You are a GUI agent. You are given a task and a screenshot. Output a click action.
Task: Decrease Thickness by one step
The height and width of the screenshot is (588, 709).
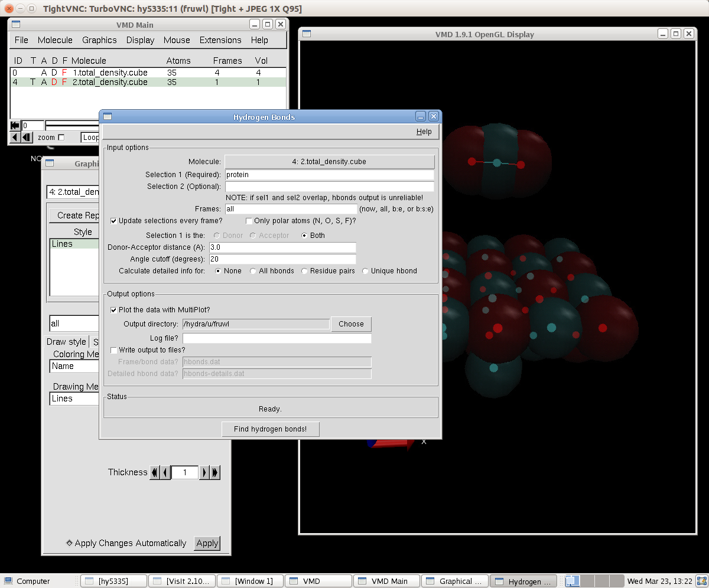coord(165,472)
